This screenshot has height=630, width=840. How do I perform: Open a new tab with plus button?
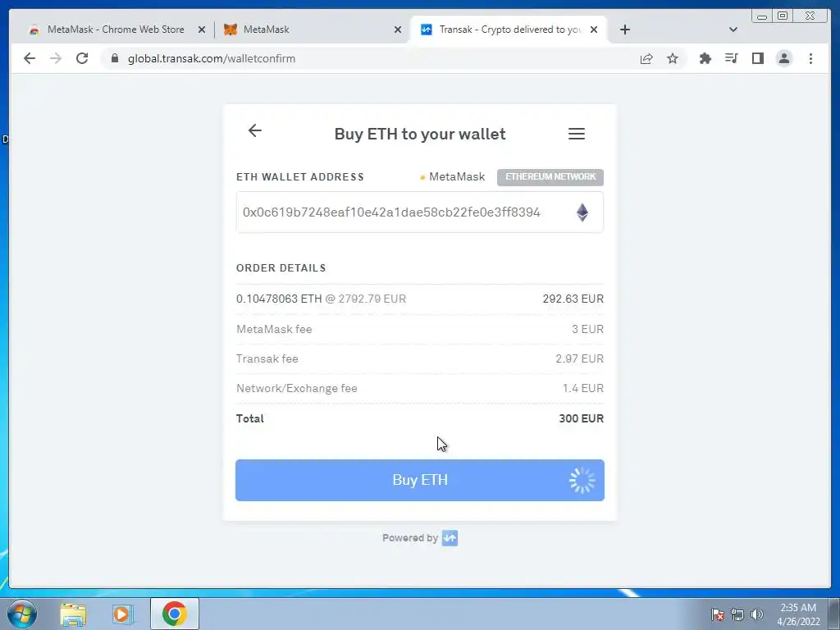(624, 30)
